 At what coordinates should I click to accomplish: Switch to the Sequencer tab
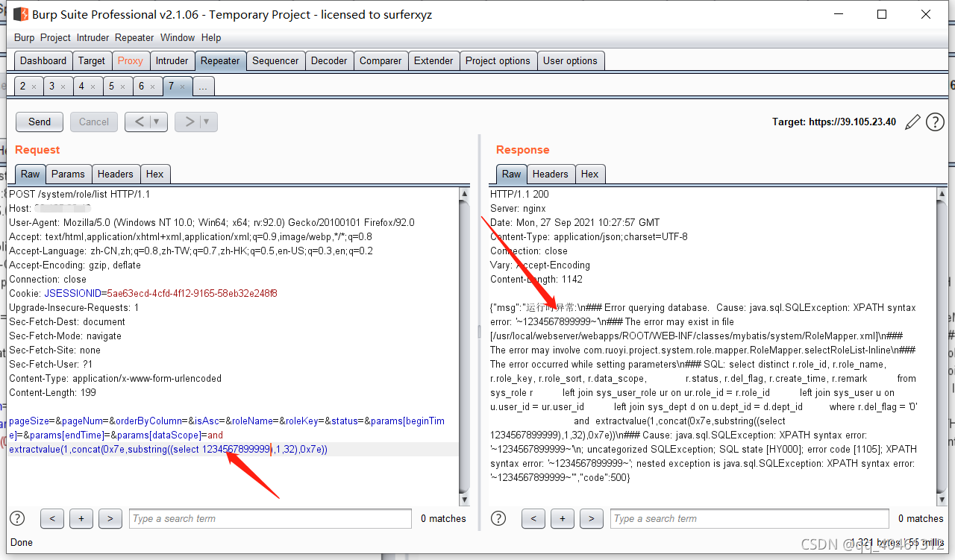pyautogui.click(x=275, y=61)
